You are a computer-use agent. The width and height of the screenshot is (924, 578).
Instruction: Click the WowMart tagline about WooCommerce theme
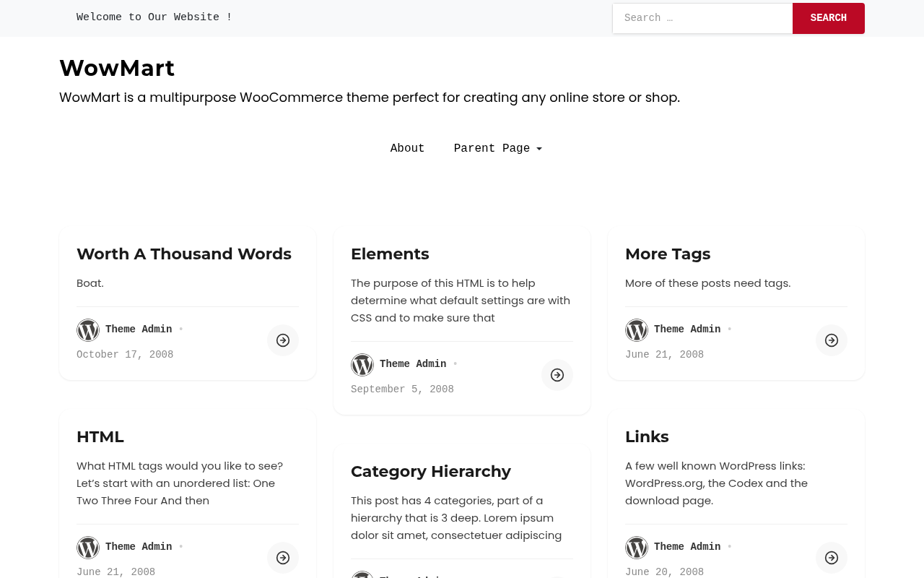[x=370, y=98]
